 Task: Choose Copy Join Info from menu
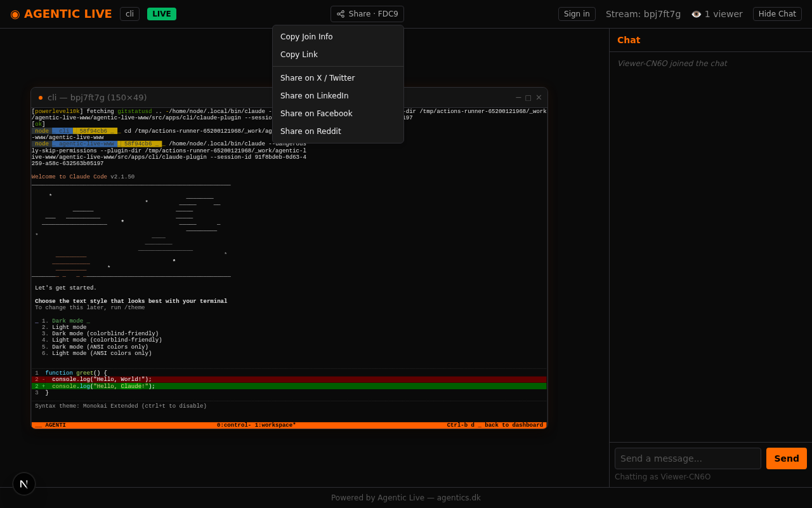coord(306,37)
